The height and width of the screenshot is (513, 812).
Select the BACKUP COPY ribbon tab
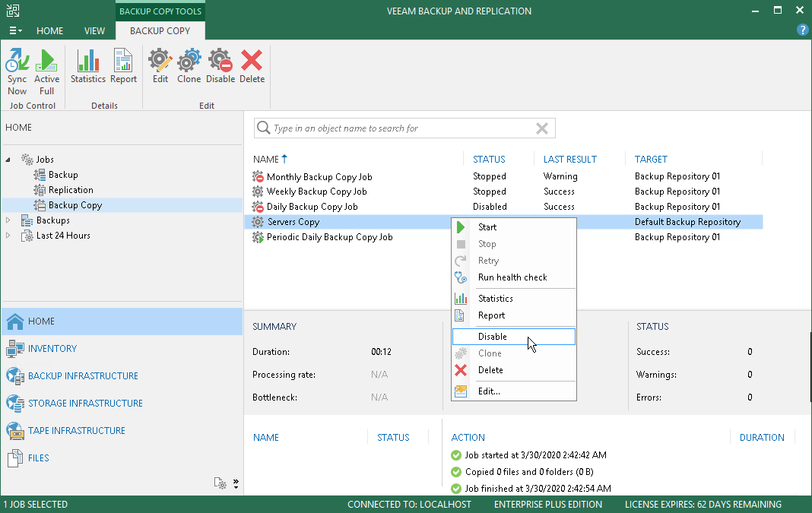pos(160,31)
